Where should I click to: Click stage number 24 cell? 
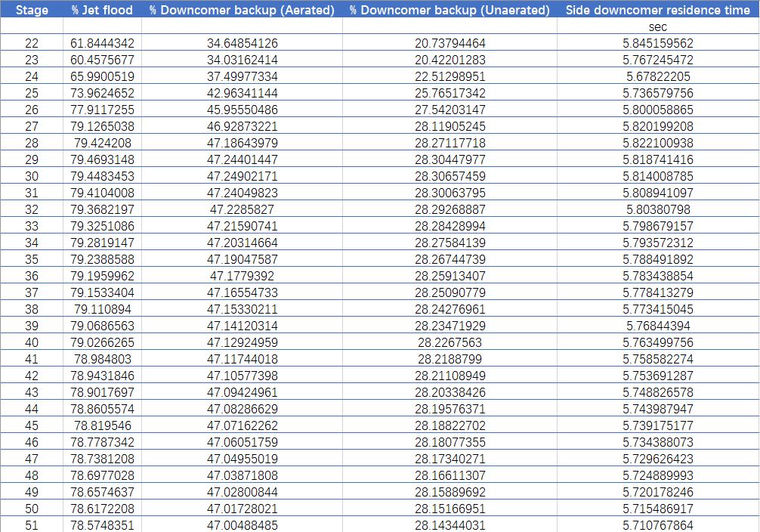[x=32, y=76]
